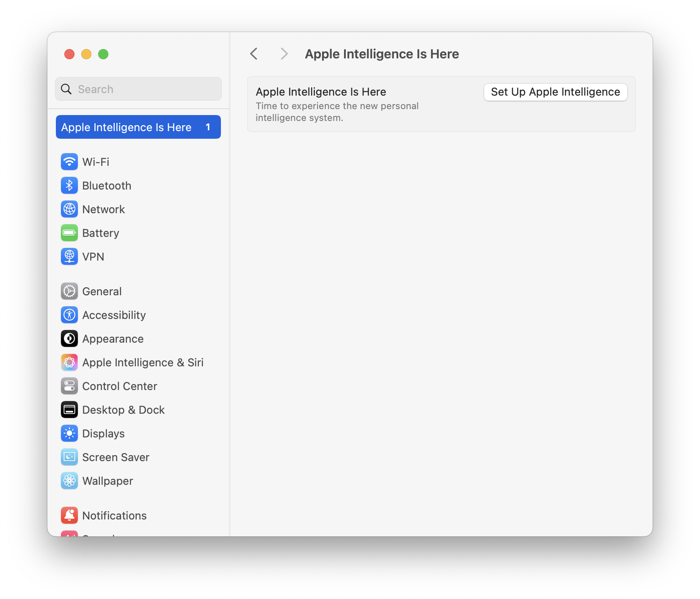Click the notification badge showing 1
This screenshot has height=599, width=700.
click(x=208, y=127)
